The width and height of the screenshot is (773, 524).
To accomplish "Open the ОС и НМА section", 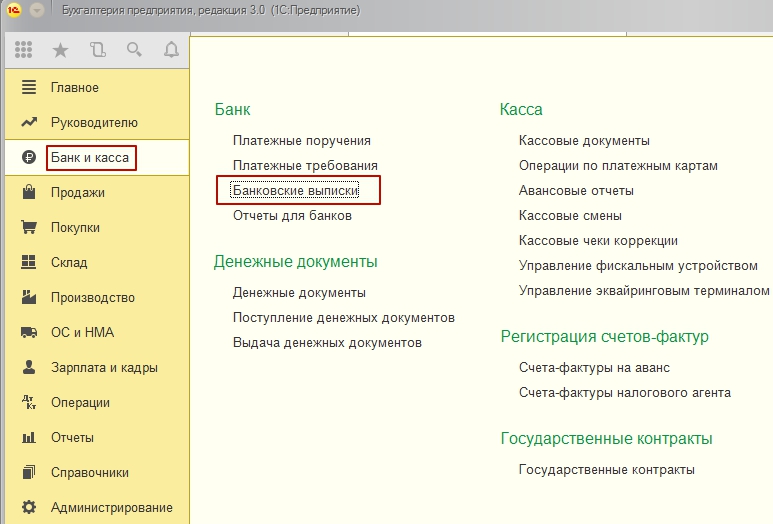I will coord(82,333).
